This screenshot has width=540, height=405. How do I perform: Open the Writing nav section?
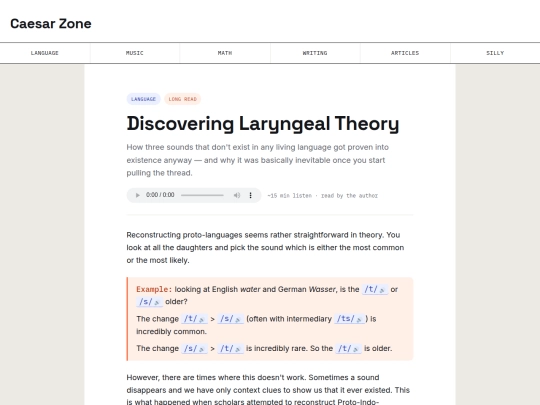[x=315, y=53]
